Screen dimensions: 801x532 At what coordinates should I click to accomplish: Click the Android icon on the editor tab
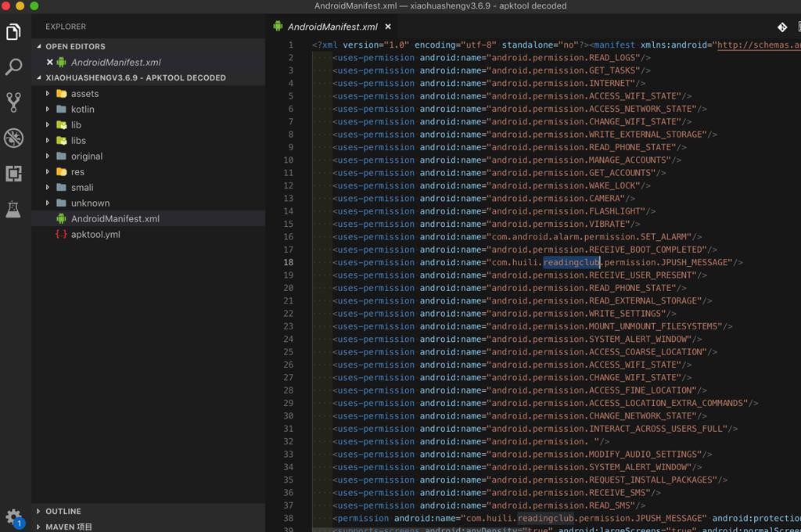(278, 26)
